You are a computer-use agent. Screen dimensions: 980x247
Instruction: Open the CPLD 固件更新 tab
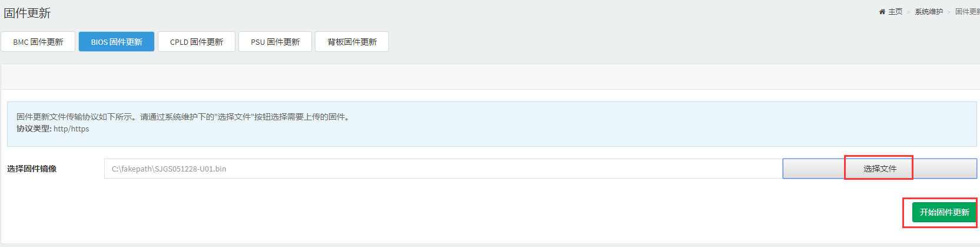197,42
